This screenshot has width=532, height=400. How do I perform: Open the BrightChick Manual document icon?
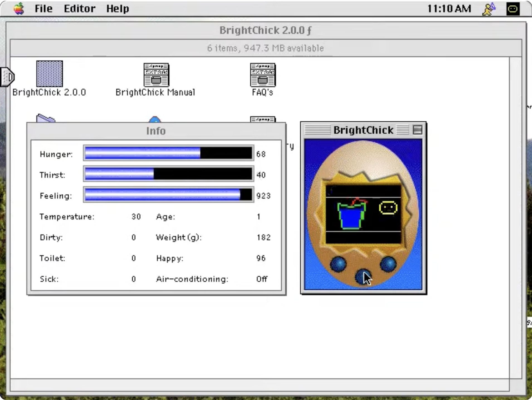[156, 75]
